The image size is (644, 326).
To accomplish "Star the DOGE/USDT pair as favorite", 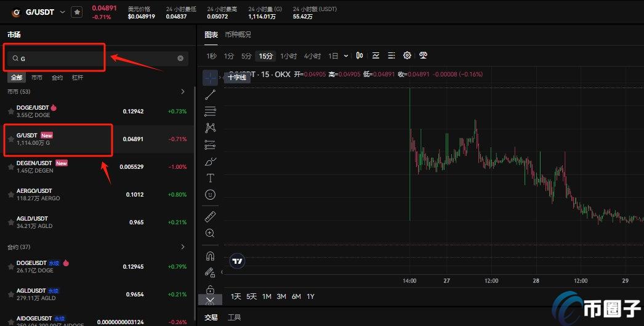I will 10,112.
